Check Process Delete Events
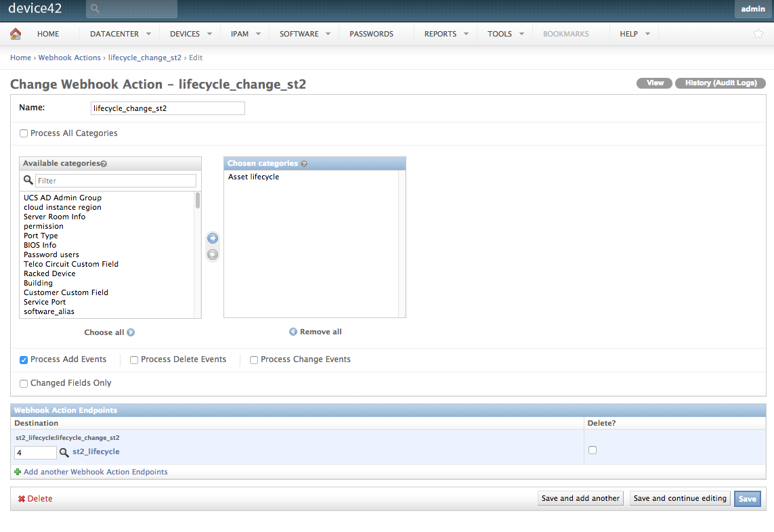The image size is (774, 532). (134, 360)
